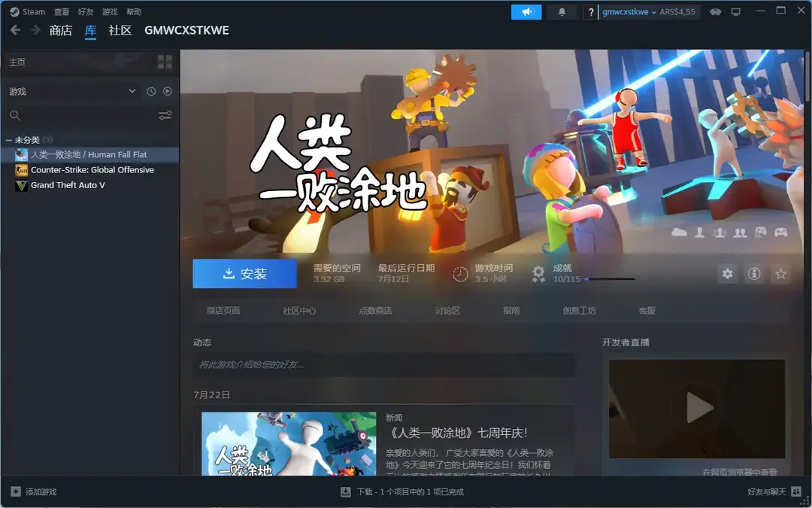Go to 商店 tab
This screenshot has width=812, height=508.
click(61, 30)
